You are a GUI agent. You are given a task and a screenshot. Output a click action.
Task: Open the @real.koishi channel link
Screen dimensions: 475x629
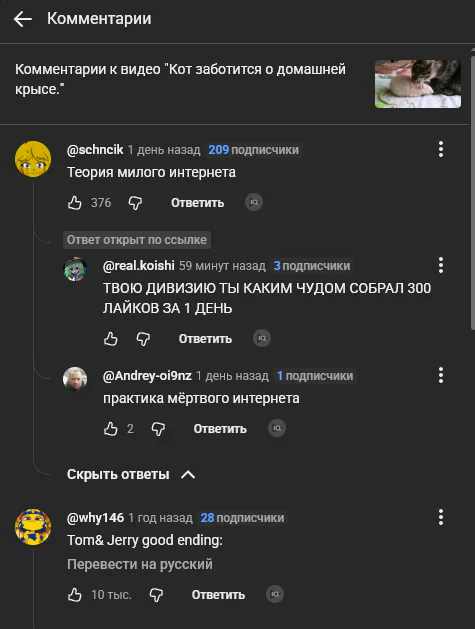(138, 266)
